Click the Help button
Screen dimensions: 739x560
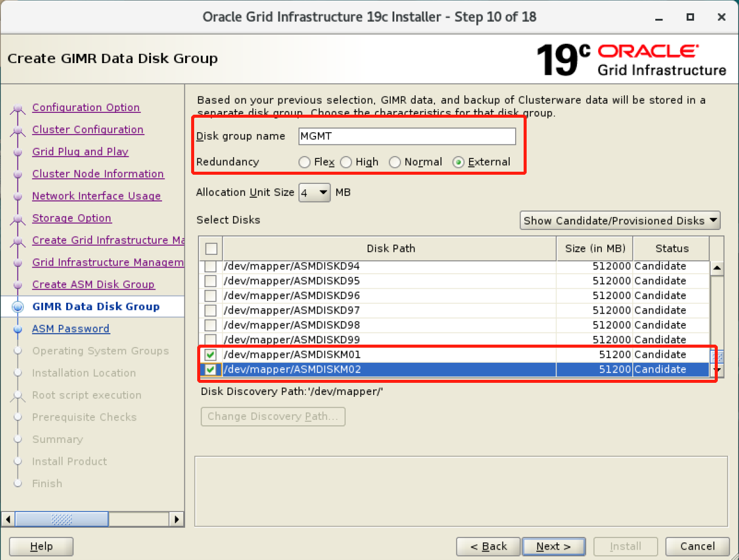[41, 547]
